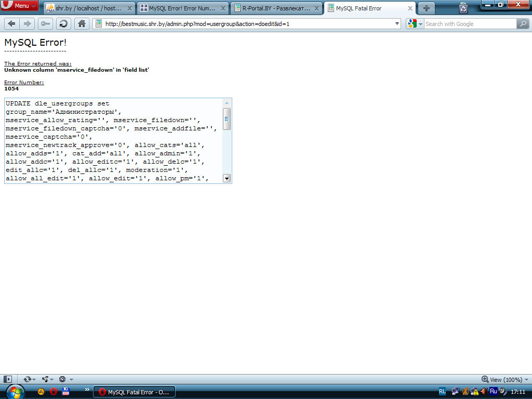Click the search magnifier button
The height and width of the screenshot is (399, 532).
(523, 24)
